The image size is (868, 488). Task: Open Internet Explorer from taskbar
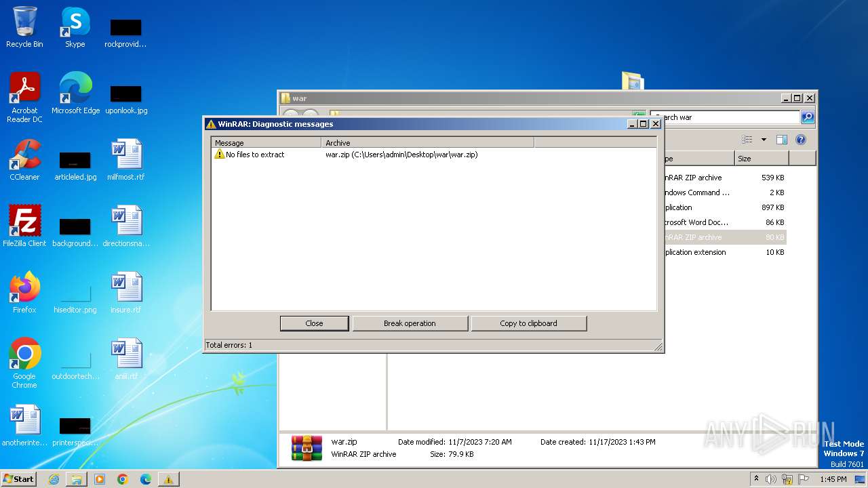[54, 479]
